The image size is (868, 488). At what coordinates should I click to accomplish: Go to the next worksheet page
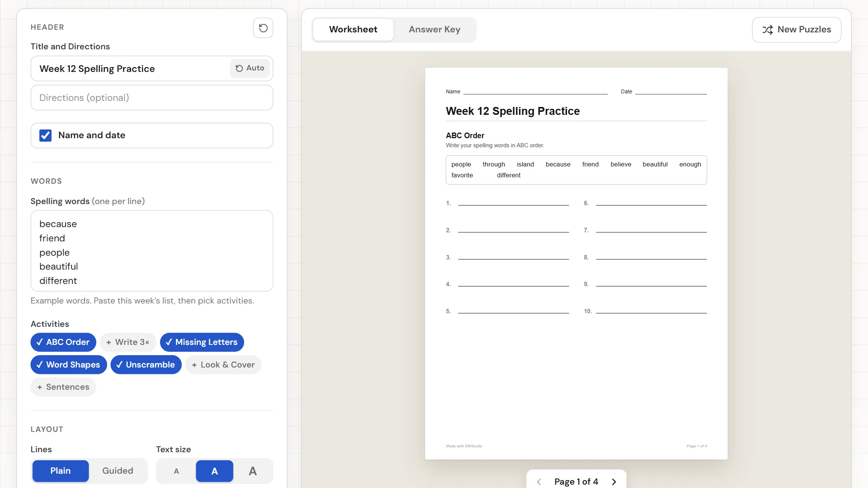click(x=614, y=482)
